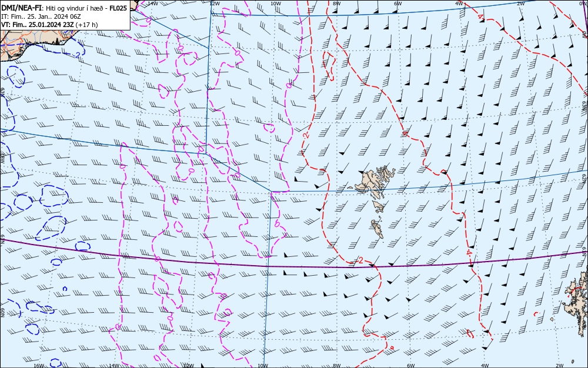Image resolution: width=588 pixels, height=368 pixels.
Task: Click the red -2 label on the purple line
Action: (360, 260)
